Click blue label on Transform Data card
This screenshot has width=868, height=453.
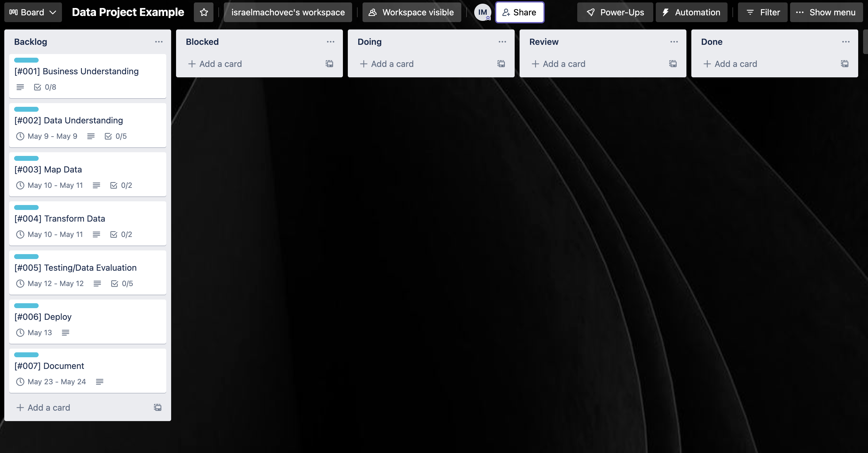click(26, 207)
